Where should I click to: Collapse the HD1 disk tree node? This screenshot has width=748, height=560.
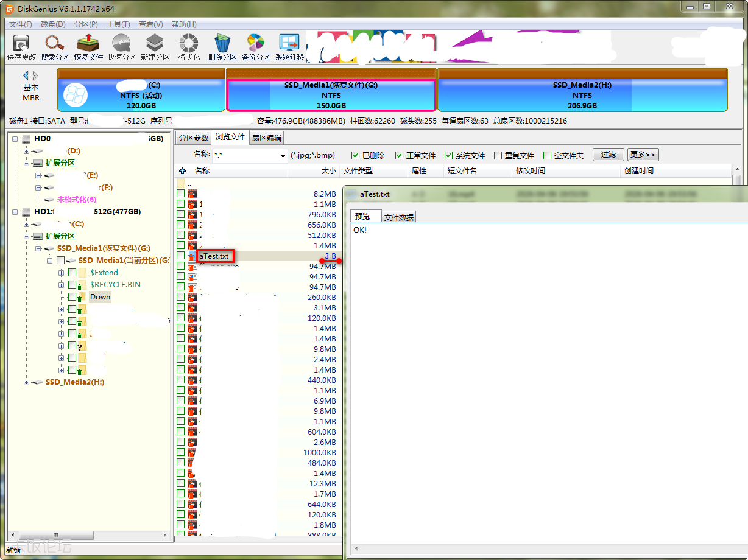coord(15,212)
